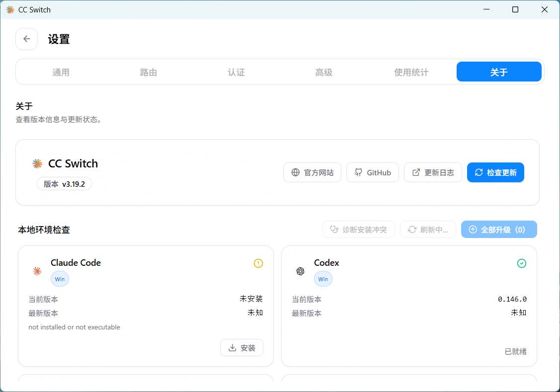This screenshot has height=392, width=560.
Task: Select the 使用统计 tab
Action: 411,72
